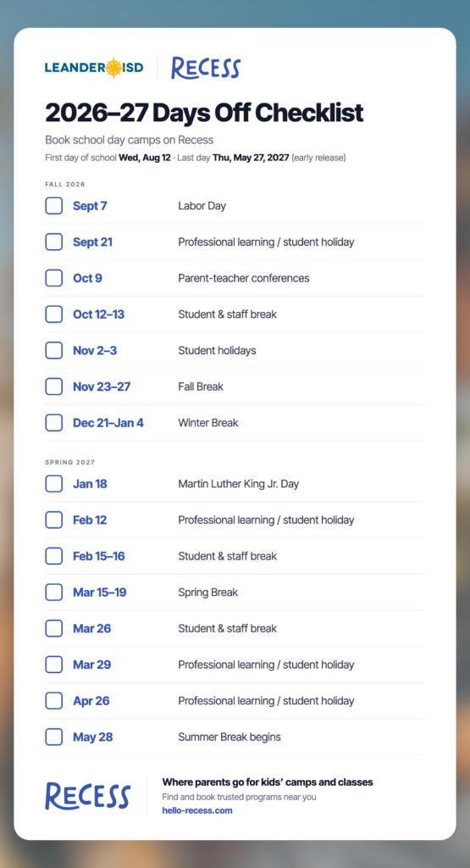This screenshot has height=868, width=470.
Task: Check off Nov 23–27 Fall Break
Action: (x=53, y=387)
